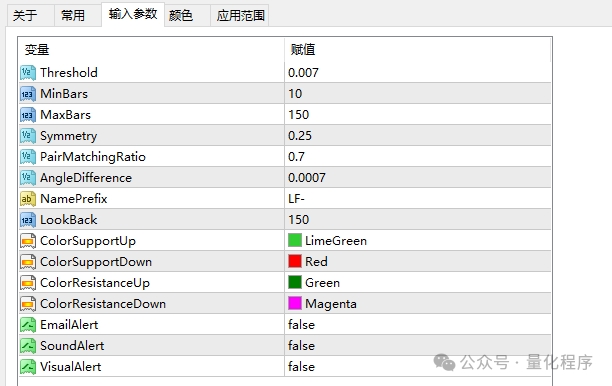Click the Red color swatch
612x386 pixels.
[295, 261]
